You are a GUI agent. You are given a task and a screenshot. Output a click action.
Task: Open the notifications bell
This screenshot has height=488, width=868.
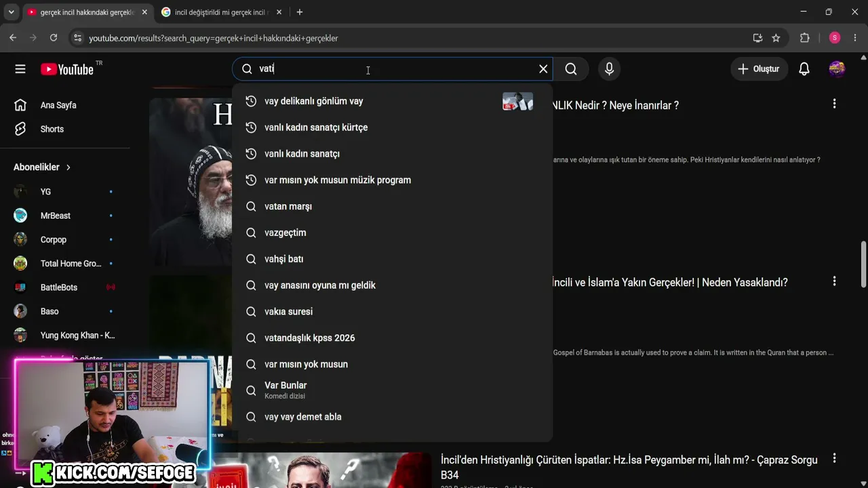[804, 68]
